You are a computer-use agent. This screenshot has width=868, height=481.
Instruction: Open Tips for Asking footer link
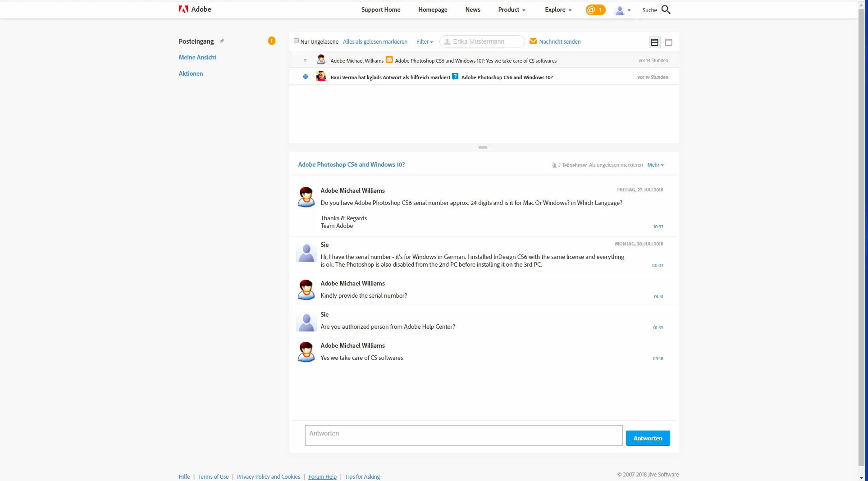(362, 477)
